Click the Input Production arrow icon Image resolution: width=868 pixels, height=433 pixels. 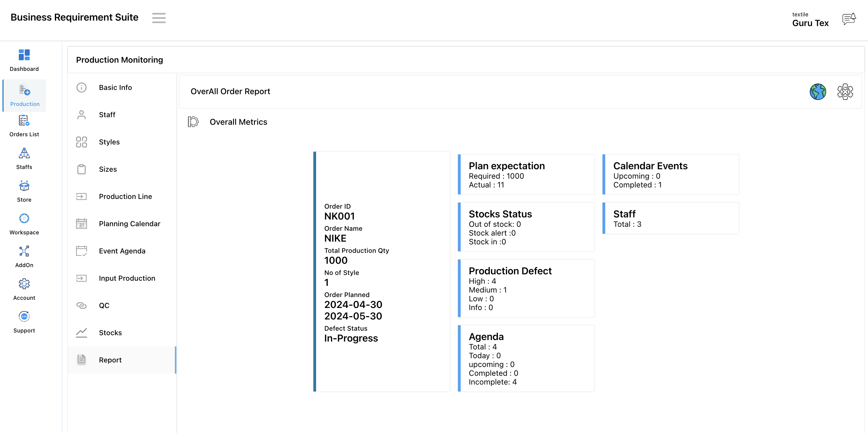(82, 279)
